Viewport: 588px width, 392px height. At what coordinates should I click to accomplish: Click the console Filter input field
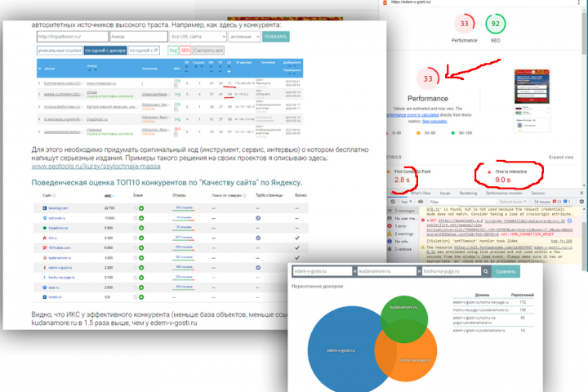[461, 202]
